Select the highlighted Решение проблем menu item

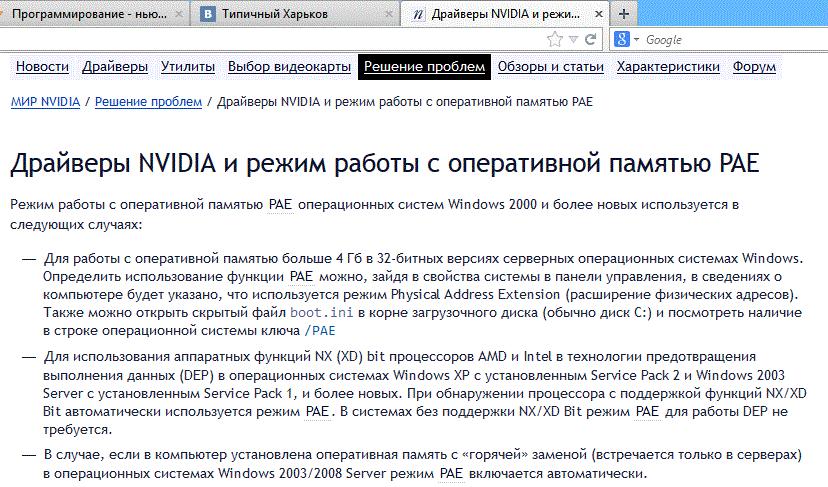(x=424, y=67)
